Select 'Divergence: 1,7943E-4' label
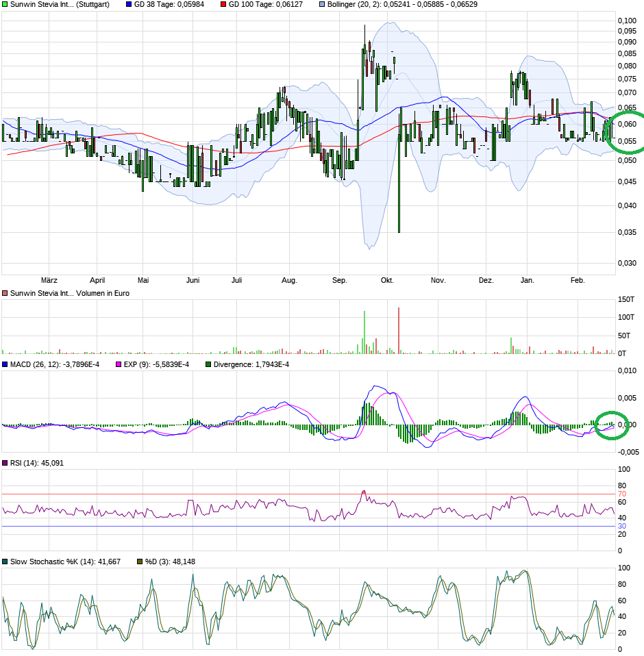 click(251, 364)
